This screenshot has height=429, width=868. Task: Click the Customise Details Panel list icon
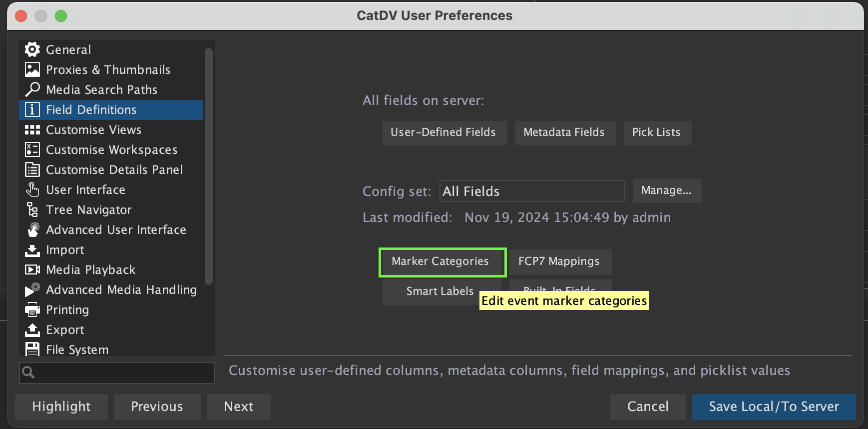click(x=32, y=169)
